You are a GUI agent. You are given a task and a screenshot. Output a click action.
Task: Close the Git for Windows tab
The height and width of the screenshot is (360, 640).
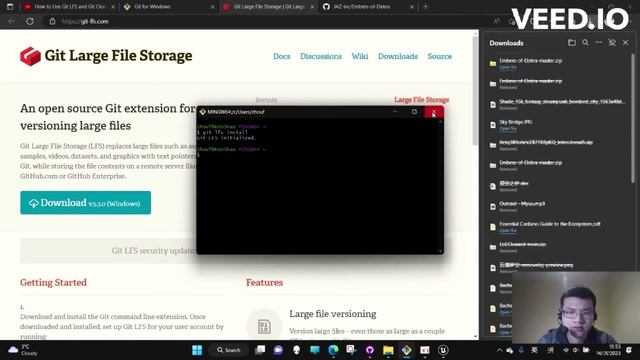click(x=212, y=7)
